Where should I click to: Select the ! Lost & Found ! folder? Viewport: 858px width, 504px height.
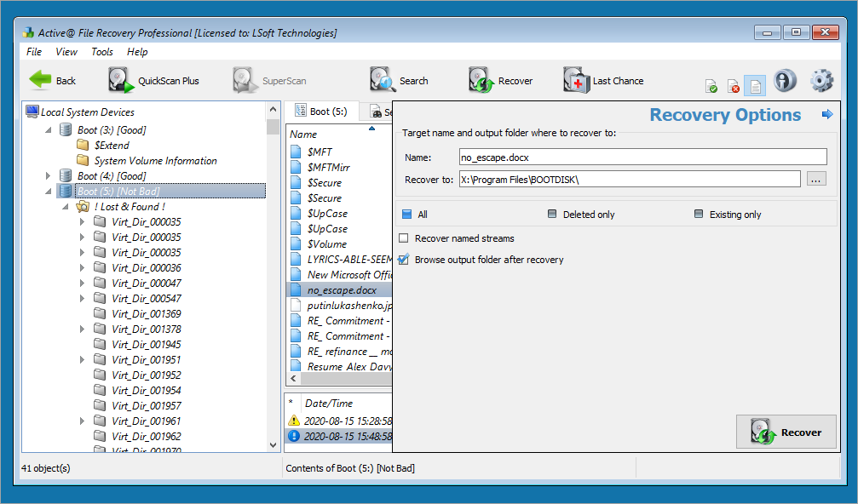tap(130, 207)
